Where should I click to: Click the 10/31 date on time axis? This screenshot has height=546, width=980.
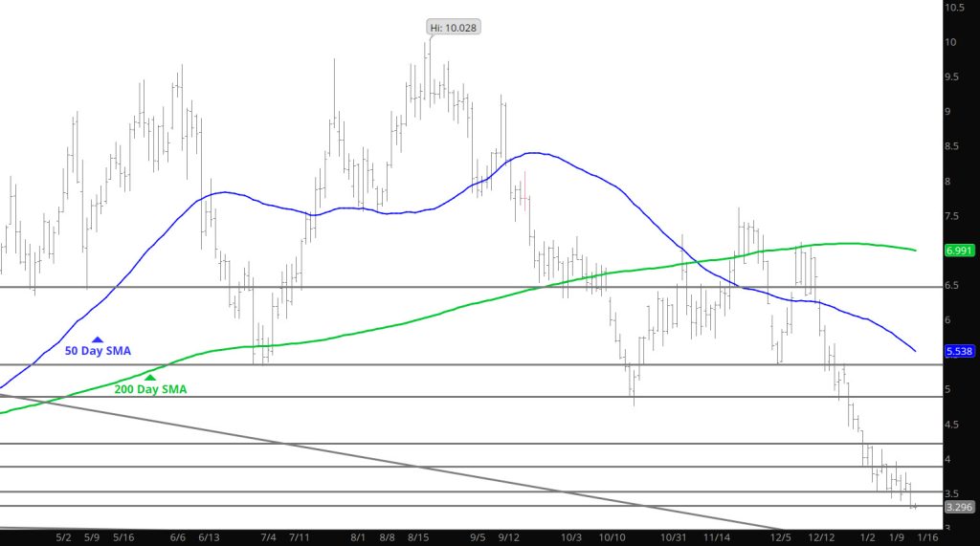coord(675,538)
